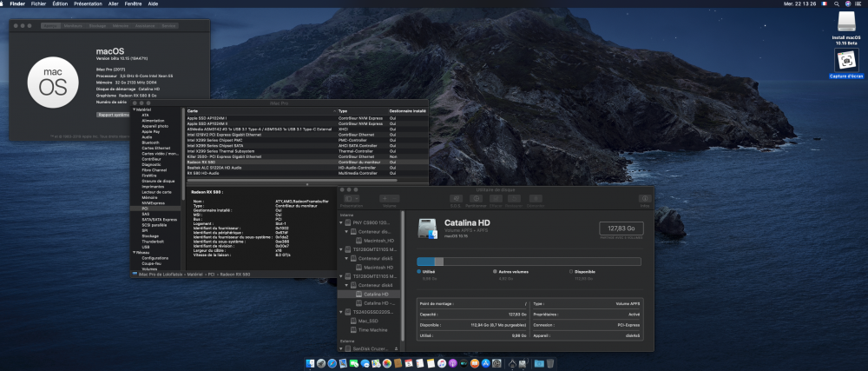
Task: Select Time Machine volume in sidebar
Action: click(372, 330)
